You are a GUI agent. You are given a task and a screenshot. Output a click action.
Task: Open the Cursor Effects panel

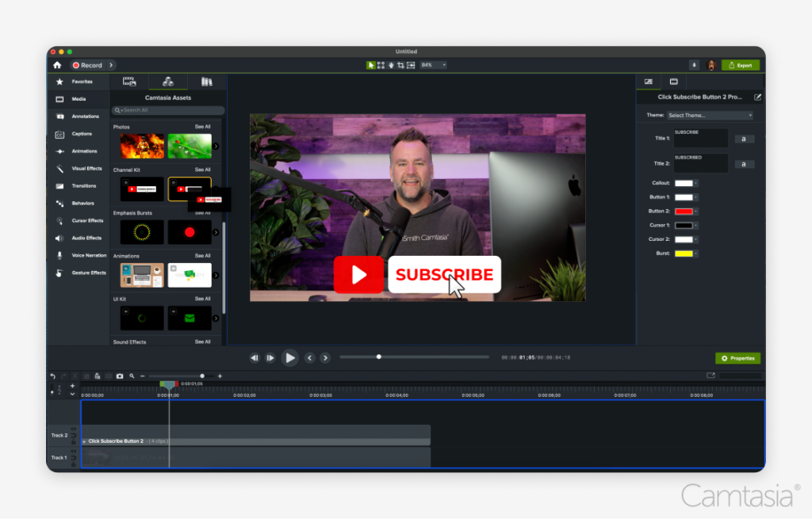pyautogui.click(x=77, y=221)
